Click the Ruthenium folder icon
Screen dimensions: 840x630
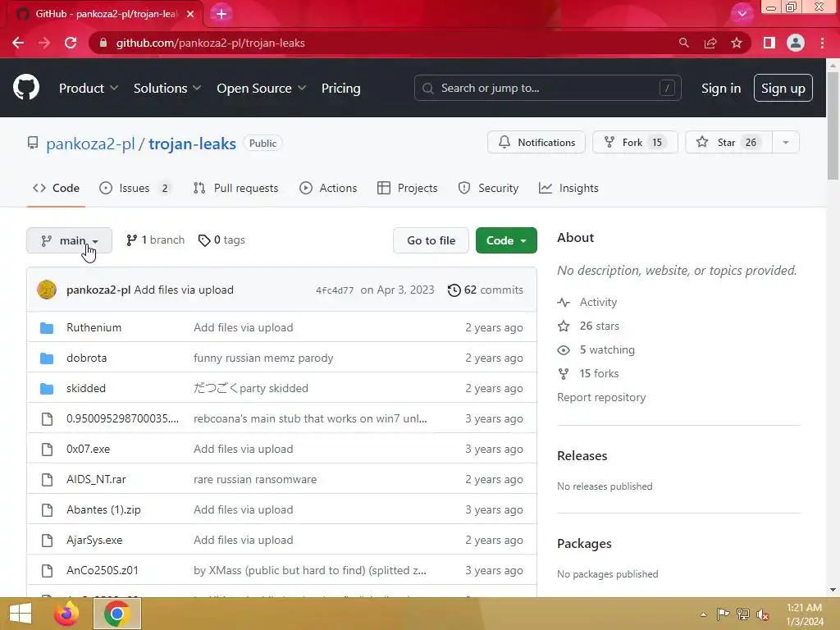tap(47, 328)
